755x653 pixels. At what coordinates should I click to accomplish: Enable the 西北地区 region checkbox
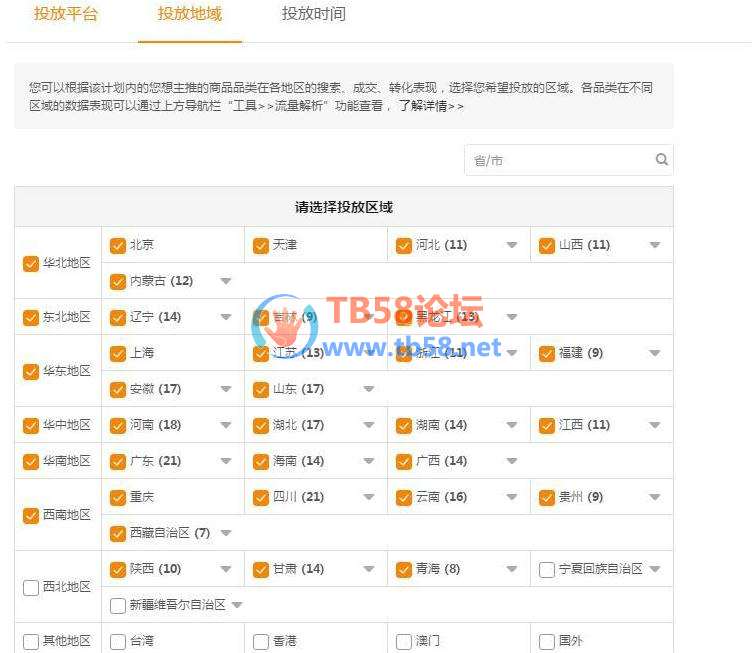pyautogui.click(x=31, y=588)
